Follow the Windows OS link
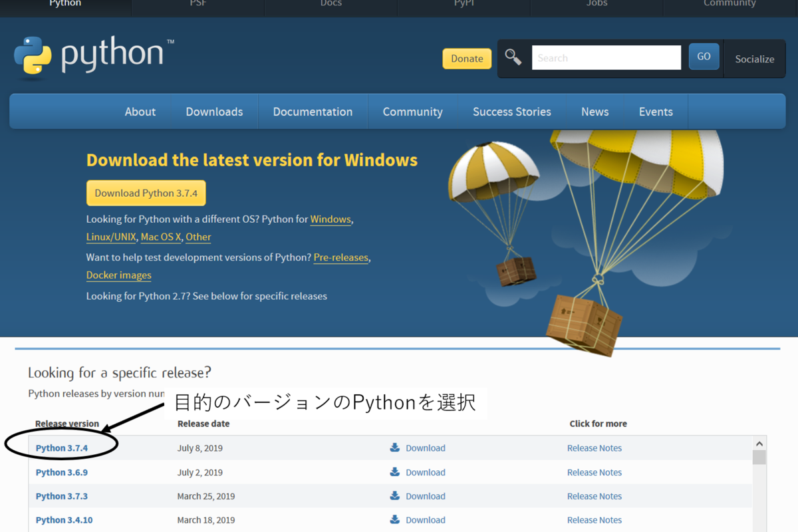This screenshot has height=532, width=798. point(331,219)
